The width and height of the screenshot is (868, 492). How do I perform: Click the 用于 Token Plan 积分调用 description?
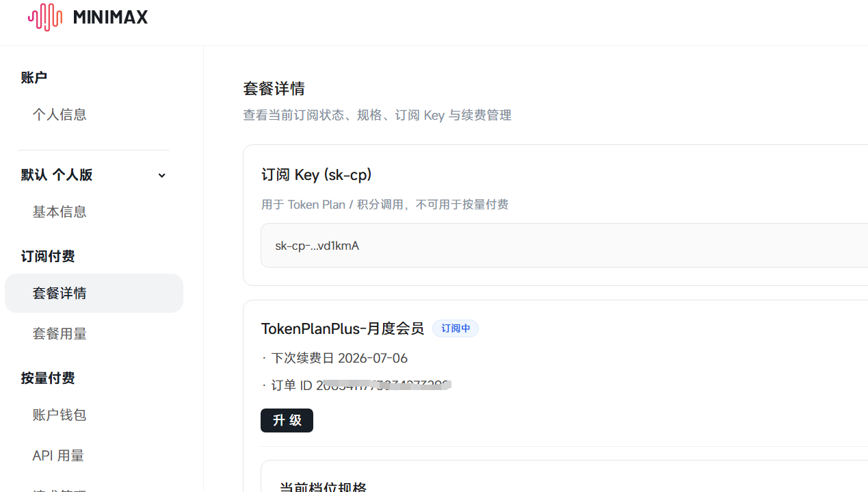pos(385,205)
